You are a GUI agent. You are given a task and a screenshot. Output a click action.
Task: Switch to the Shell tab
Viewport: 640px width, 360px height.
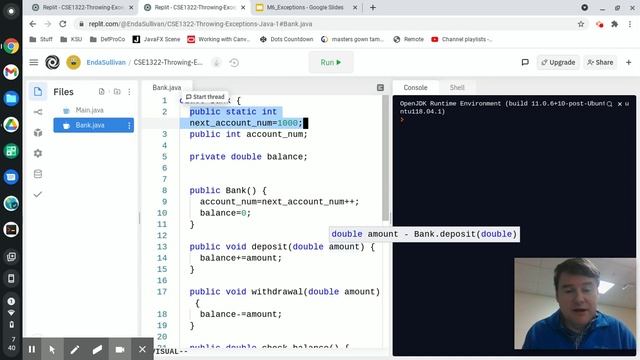pyautogui.click(x=457, y=87)
